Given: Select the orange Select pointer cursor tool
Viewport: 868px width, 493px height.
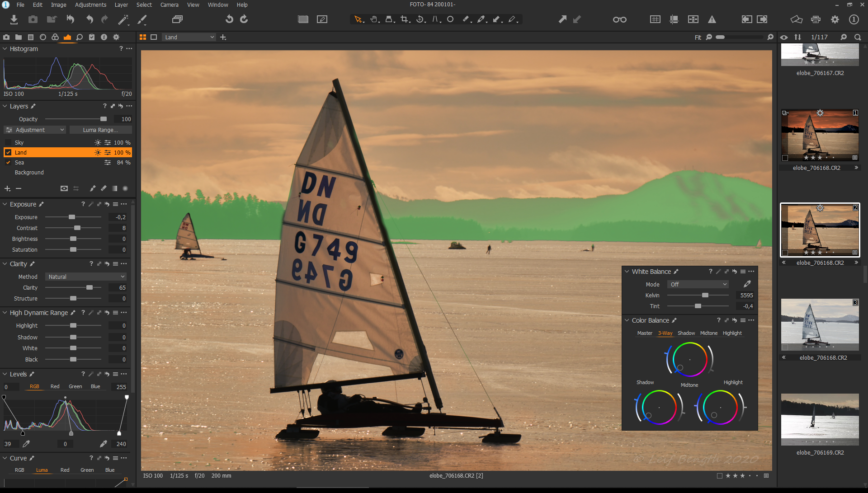Looking at the screenshot, I should [359, 19].
